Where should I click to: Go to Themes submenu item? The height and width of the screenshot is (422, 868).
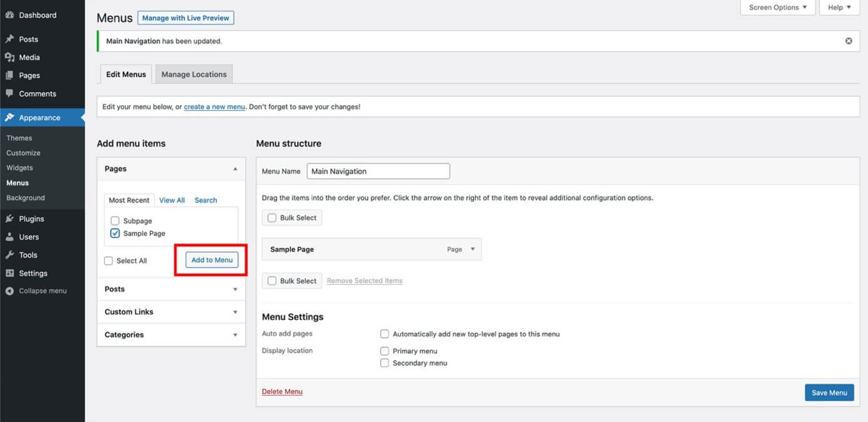click(19, 138)
